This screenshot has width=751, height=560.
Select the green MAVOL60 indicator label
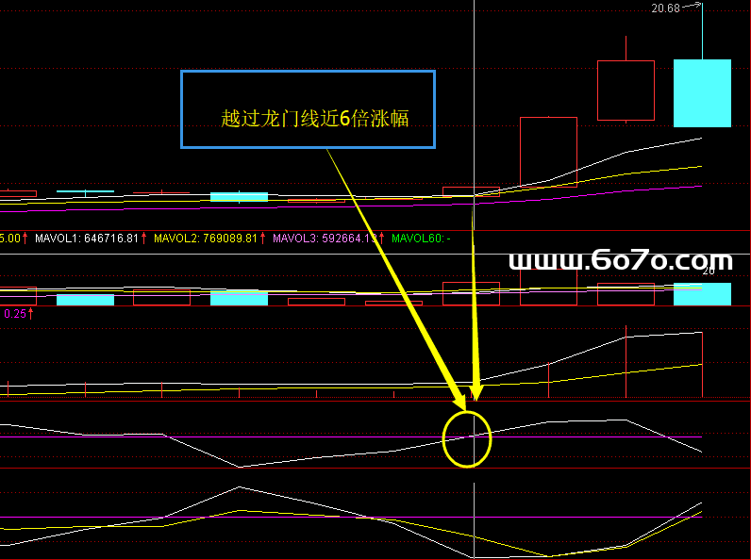tap(415, 239)
